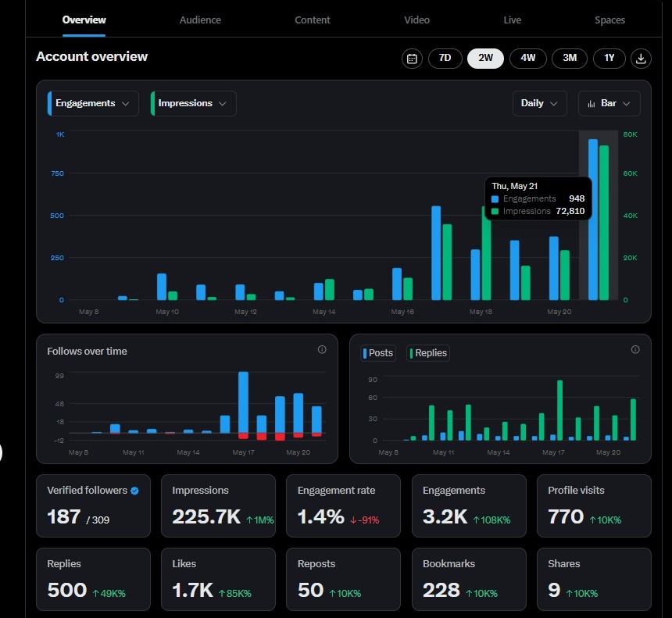Click the 948 engagements value in tooltip
This screenshot has height=618, width=672.
click(577, 198)
